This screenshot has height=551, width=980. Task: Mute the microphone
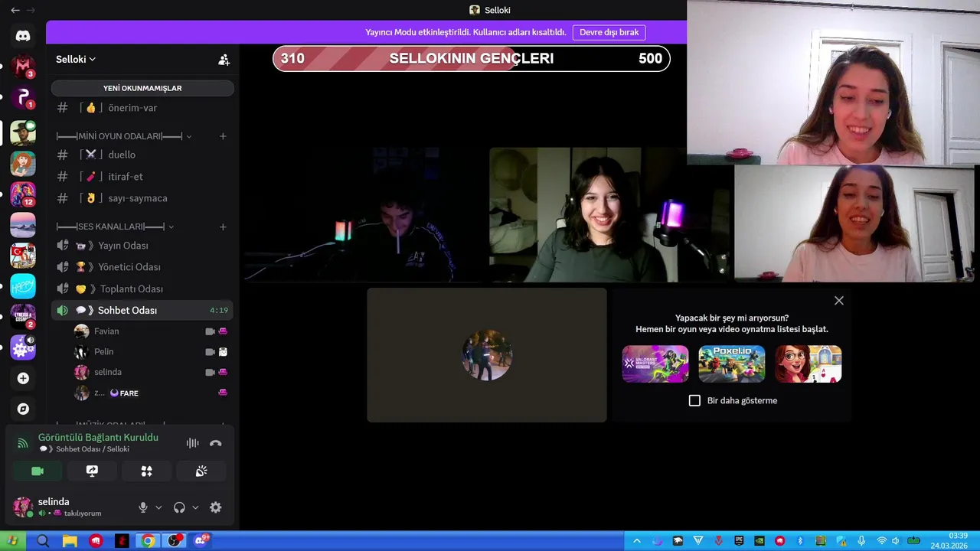point(143,507)
